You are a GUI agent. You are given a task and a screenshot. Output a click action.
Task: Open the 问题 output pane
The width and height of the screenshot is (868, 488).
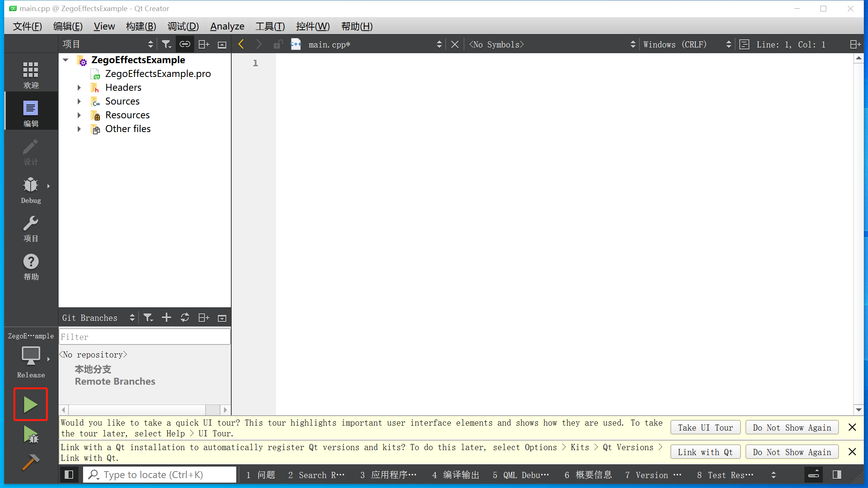260,475
